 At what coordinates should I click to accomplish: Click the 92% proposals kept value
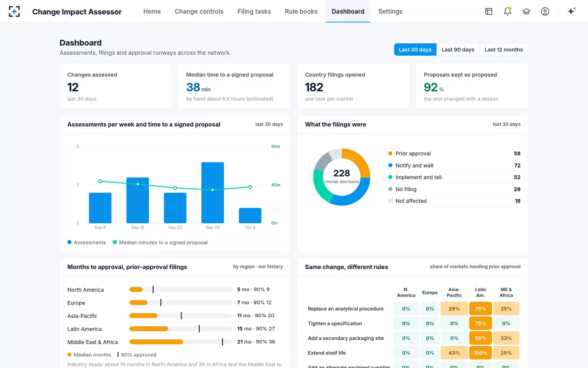[434, 88]
